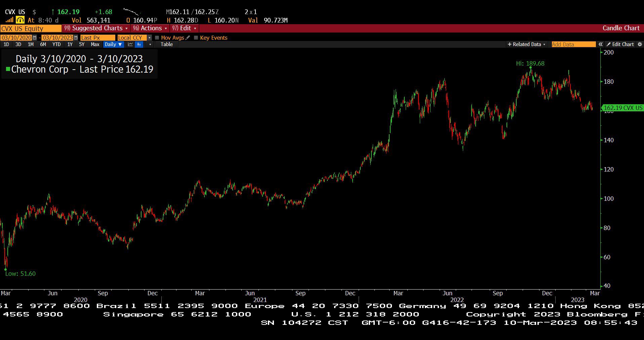Click the yellow gauge speedometer icon
This screenshot has height=340, width=644.
[20, 20]
